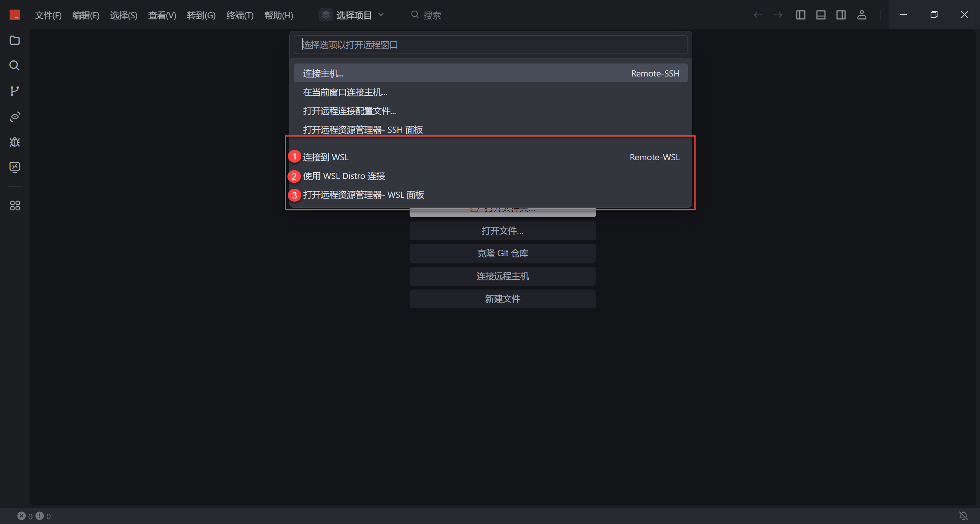
Task: Open the Search icon in activity bar
Action: pyautogui.click(x=15, y=65)
